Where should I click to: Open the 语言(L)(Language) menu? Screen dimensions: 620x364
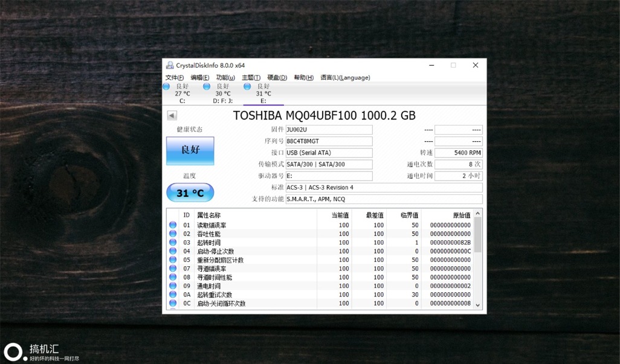coord(345,77)
